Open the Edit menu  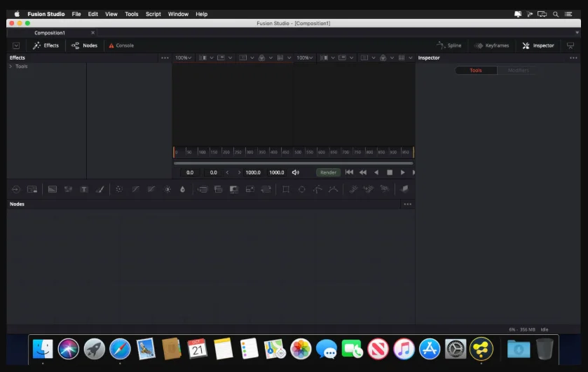click(x=93, y=14)
